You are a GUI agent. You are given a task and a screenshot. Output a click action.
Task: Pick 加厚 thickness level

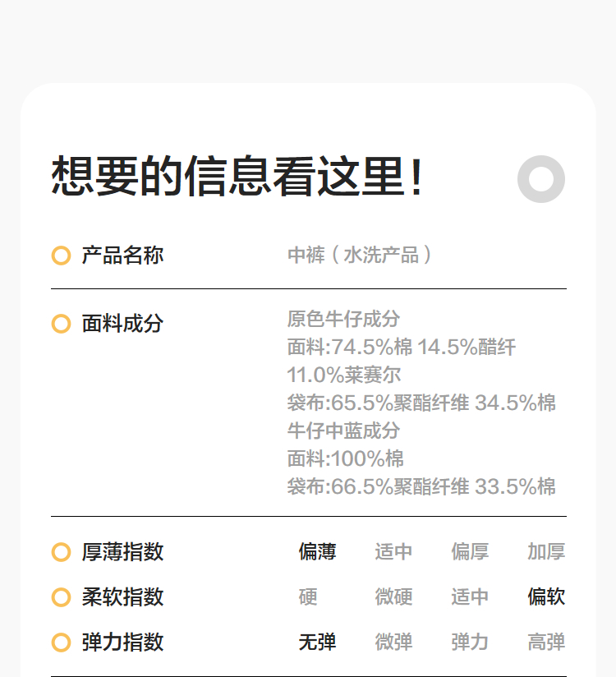[546, 552]
